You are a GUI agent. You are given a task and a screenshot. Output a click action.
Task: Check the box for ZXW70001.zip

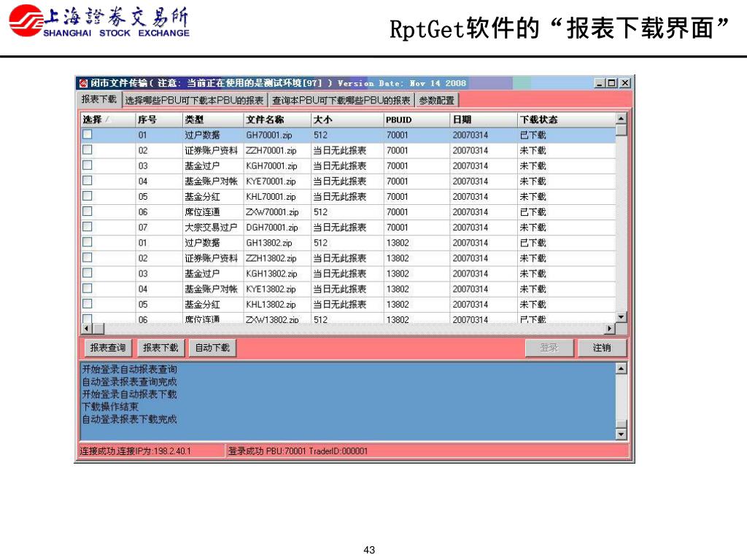pos(88,211)
